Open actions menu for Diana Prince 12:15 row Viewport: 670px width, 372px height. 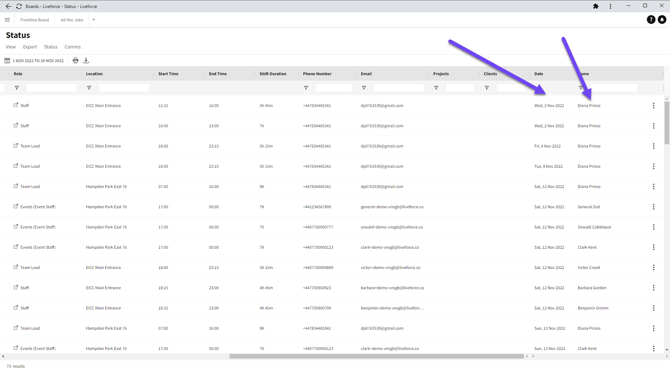point(653,105)
